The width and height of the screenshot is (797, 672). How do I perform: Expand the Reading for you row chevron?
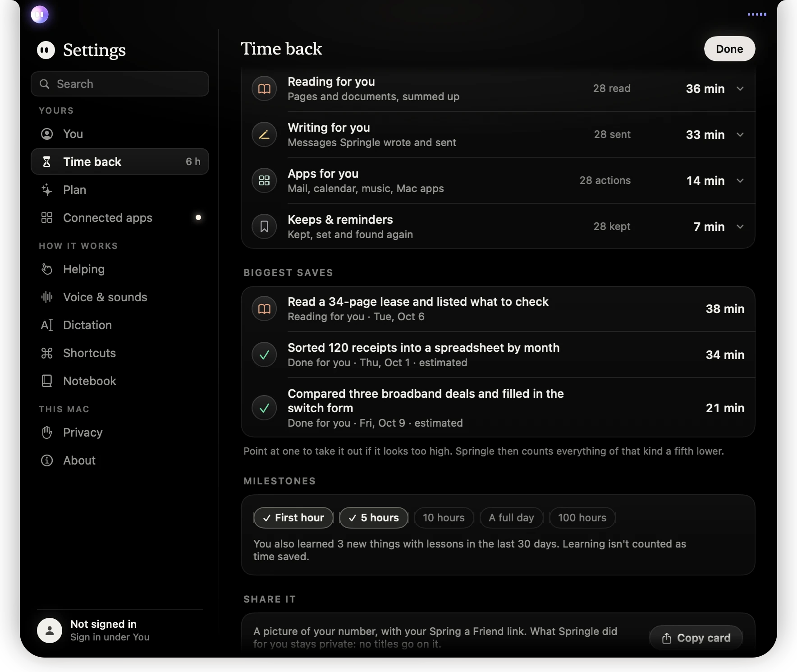740,88
